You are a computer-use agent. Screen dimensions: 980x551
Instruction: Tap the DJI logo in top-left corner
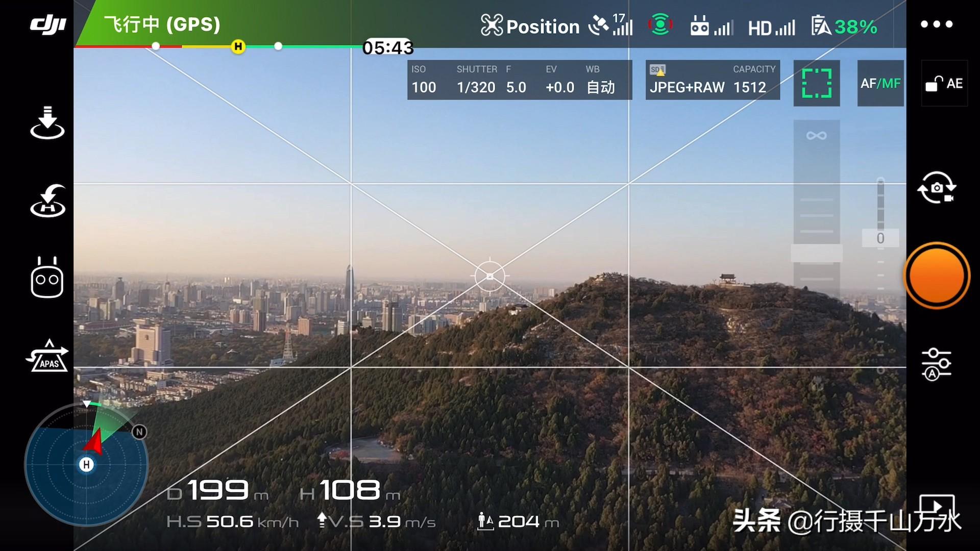tap(47, 24)
